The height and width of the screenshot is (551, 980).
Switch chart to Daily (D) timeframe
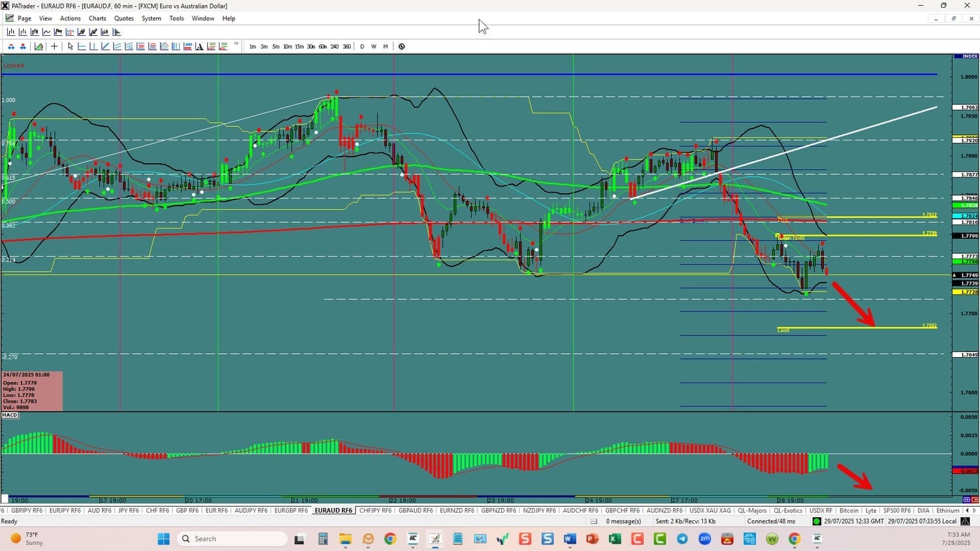pos(362,46)
